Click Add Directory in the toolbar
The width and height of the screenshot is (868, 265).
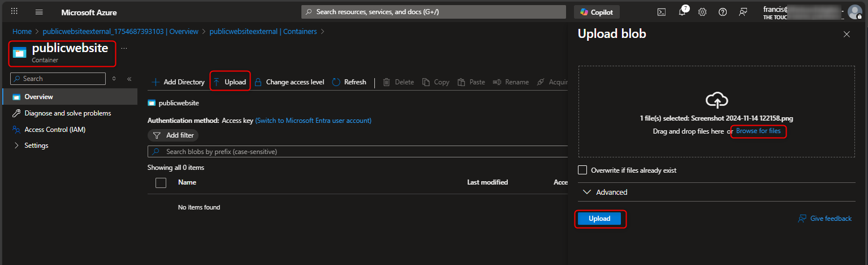[x=178, y=82]
